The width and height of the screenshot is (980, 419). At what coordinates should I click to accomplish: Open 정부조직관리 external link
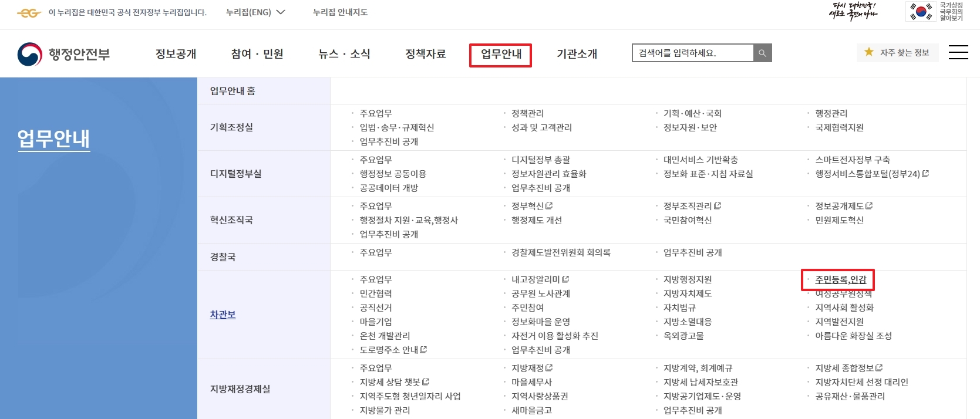692,206
